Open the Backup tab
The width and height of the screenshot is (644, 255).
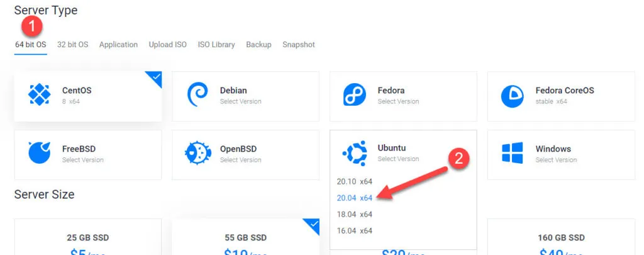[x=258, y=45]
